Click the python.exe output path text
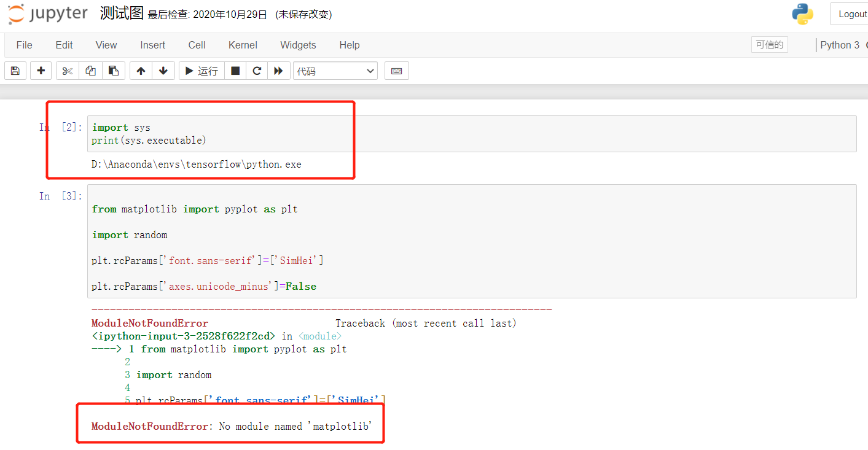 (197, 165)
